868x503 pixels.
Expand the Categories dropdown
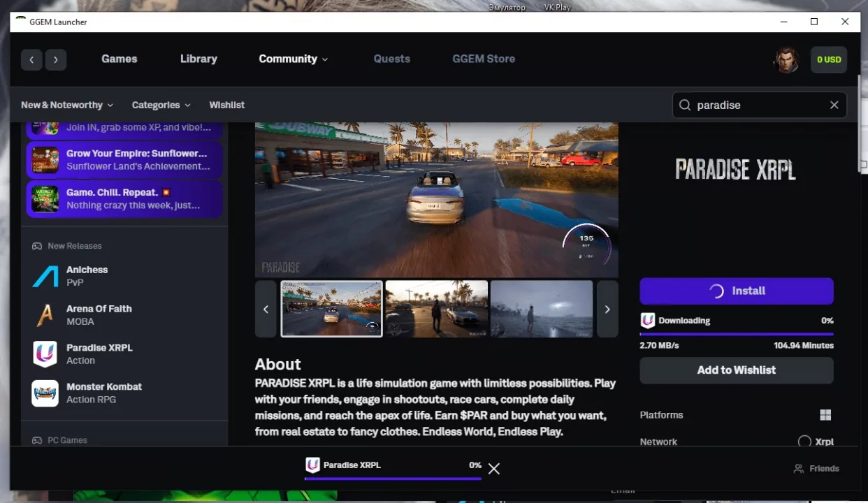pos(161,105)
